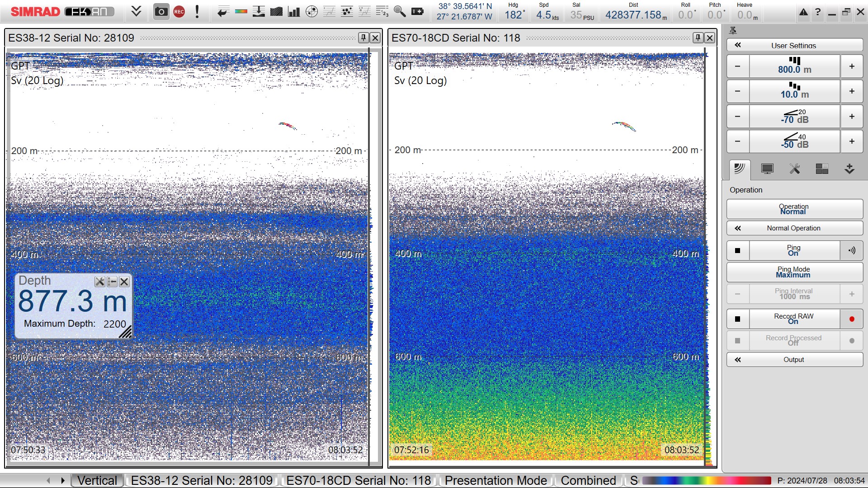868x488 pixels.
Task: Click the return-arrow event marker icon
Action: 222,12
